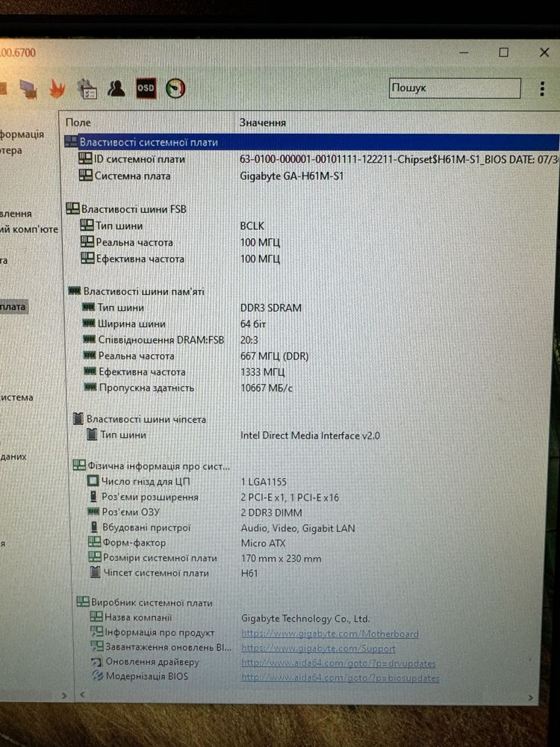The width and height of the screenshot is (560, 747).
Task: Click in the Пошук search field
Action: point(455,88)
